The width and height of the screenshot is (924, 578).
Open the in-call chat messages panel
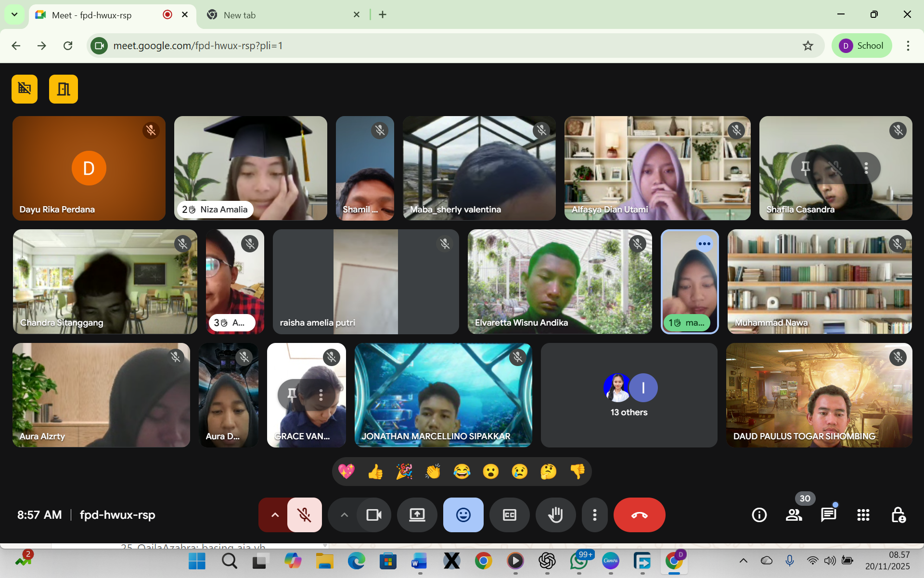(829, 515)
